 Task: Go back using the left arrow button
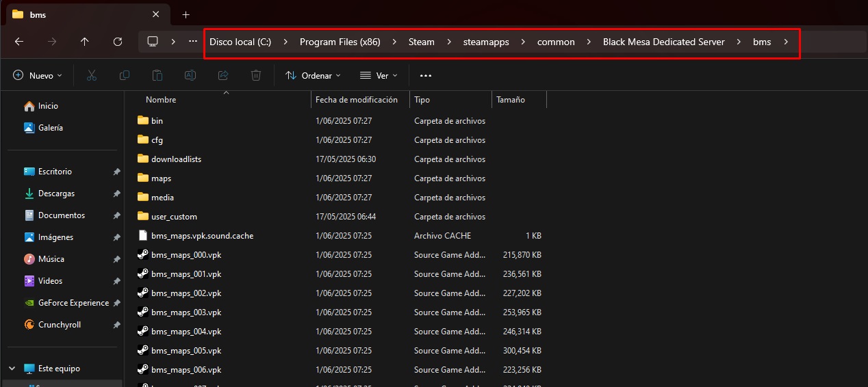click(x=19, y=42)
